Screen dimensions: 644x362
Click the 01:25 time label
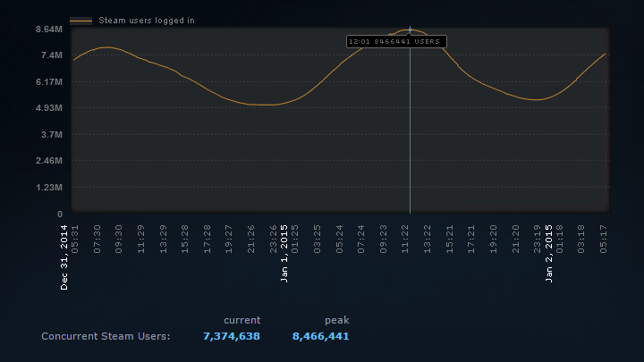coord(295,239)
